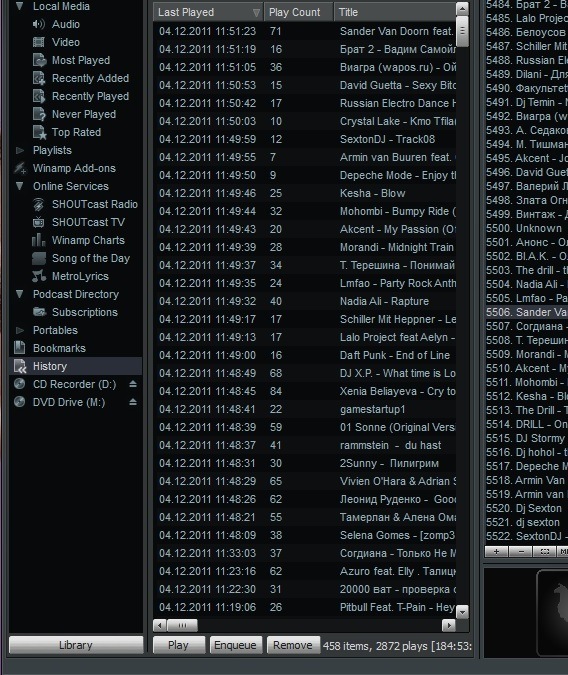568x675 pixels.
Task: Click vertical scrollbar down arrow in history list
Action: tap(462, 612)
